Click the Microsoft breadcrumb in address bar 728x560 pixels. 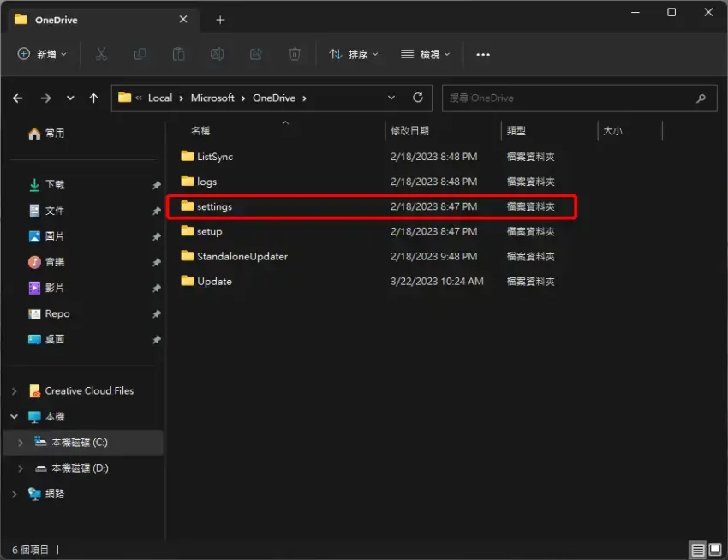pos(212,98)
